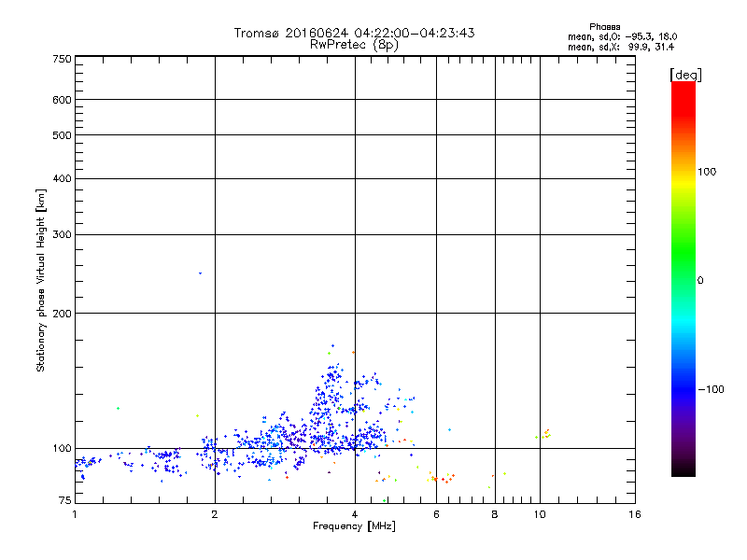
Task: Click the '[deg]' colorbar unit label
Action: point(685,75)
